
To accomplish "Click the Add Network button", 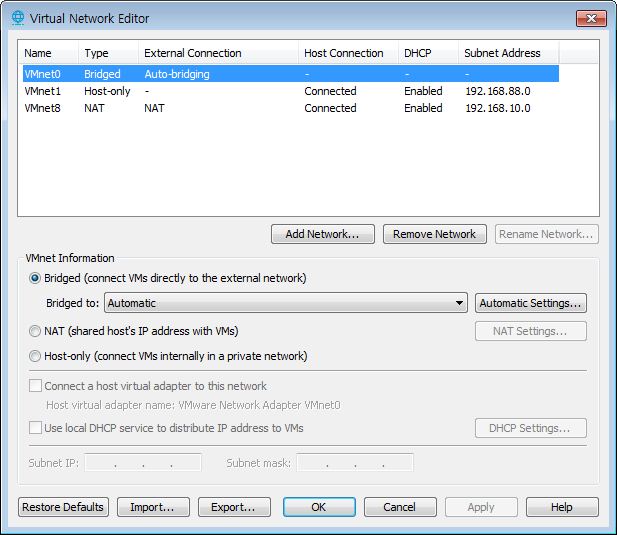I will tap(323, 234).
